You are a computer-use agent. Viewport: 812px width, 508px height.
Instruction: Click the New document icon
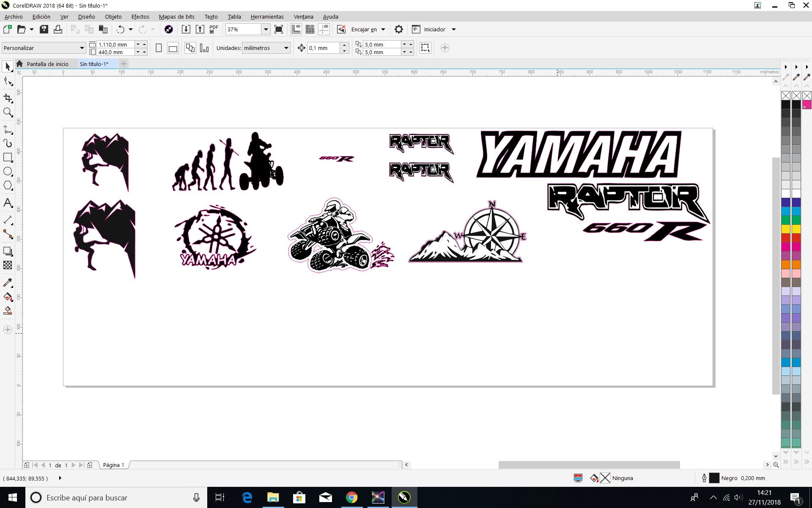tap(7, 29)
